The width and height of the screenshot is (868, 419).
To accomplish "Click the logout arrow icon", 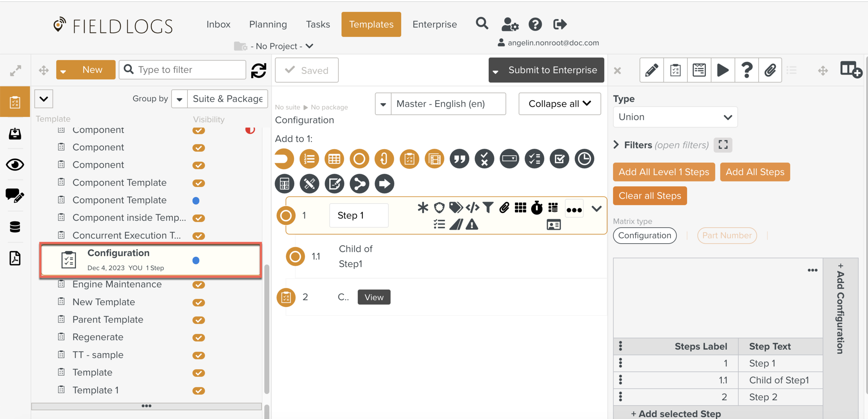I will coord(560,24).
